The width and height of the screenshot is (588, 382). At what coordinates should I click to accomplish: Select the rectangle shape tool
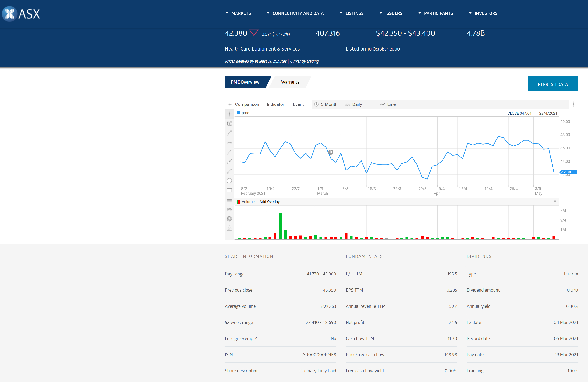click(x=229, y=190)
